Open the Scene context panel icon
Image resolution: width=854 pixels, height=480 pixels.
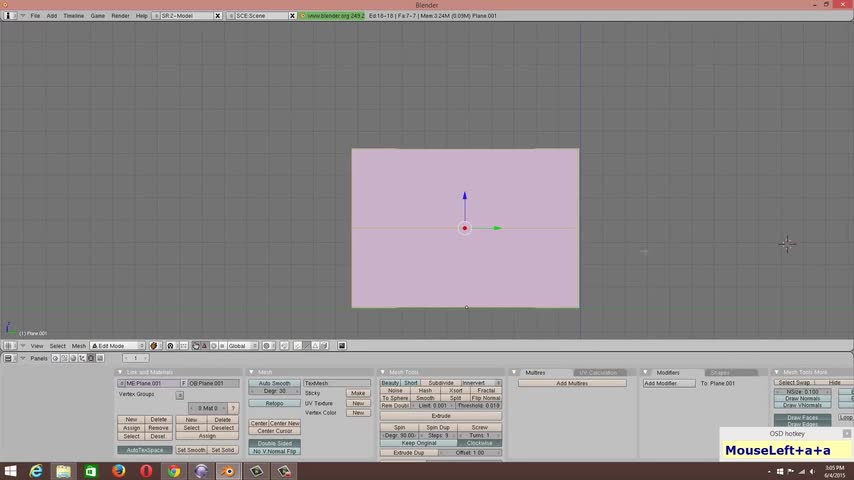[x=100, y=359]
